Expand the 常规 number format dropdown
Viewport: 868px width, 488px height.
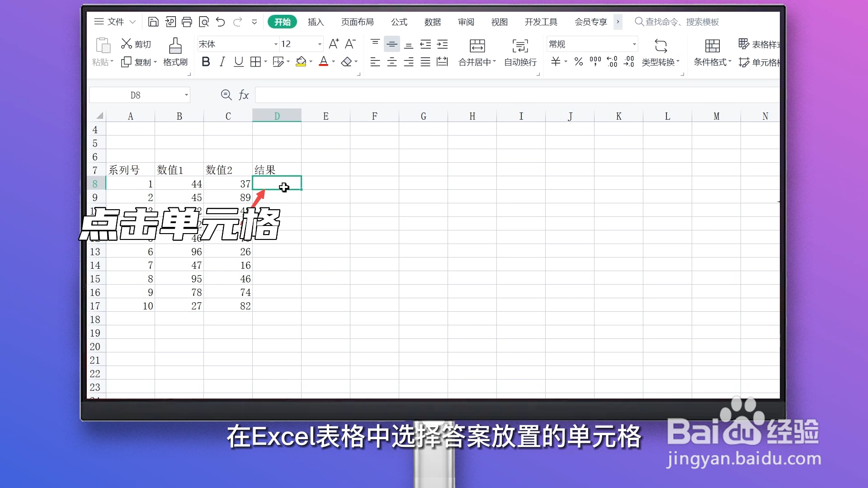635,43
